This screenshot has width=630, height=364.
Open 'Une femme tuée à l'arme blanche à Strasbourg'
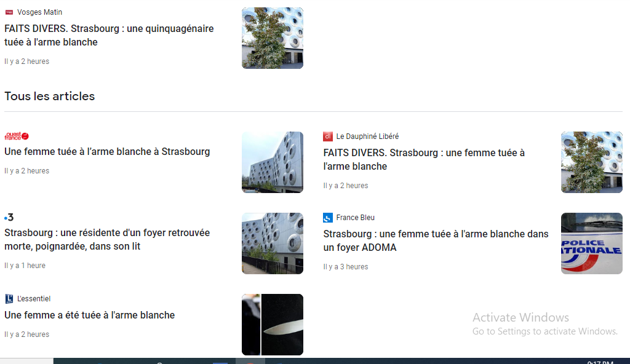(x=107, y=151)
